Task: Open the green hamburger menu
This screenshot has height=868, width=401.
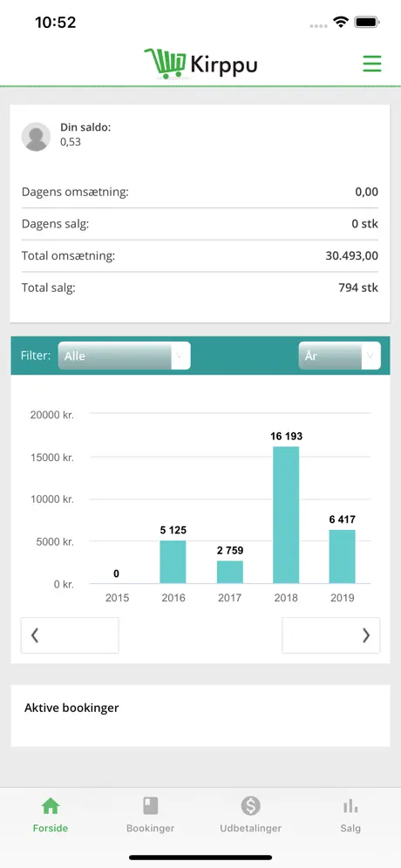Action: (371, 64)
